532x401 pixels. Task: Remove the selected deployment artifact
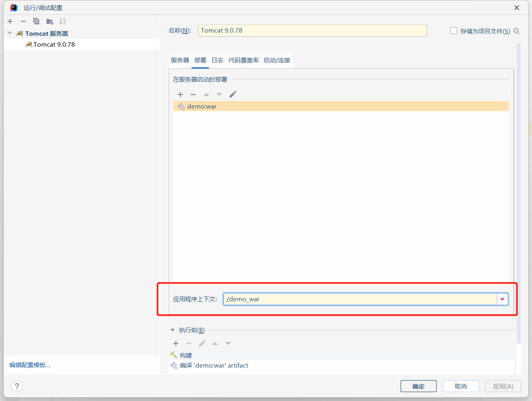(x=193, y=95)
